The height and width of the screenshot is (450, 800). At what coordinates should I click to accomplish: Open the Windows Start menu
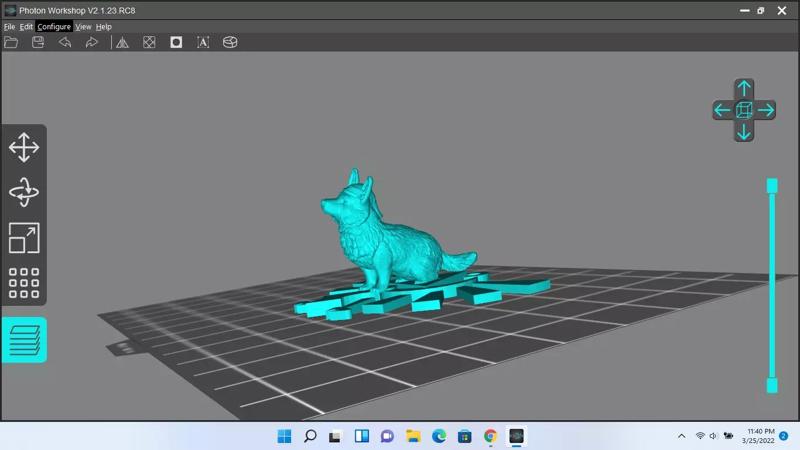pos(284,436)
